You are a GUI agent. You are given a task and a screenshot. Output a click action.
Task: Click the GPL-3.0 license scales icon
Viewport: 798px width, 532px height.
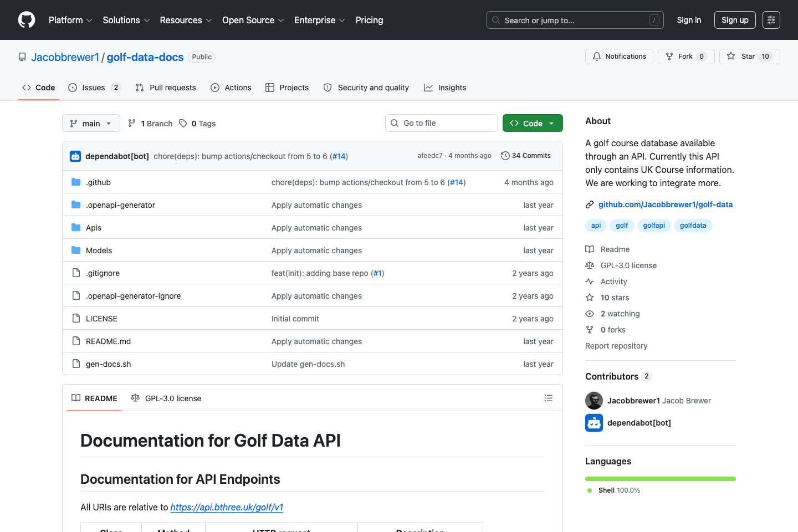[590, 265]
